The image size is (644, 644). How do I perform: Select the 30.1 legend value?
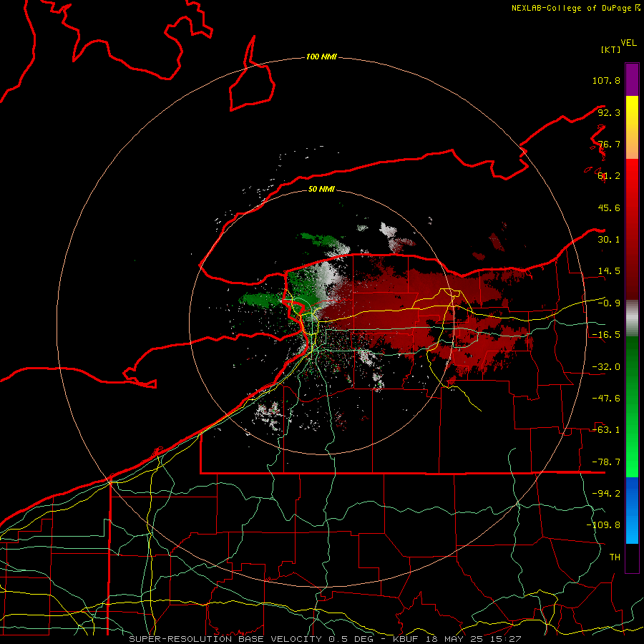(609, 240)
